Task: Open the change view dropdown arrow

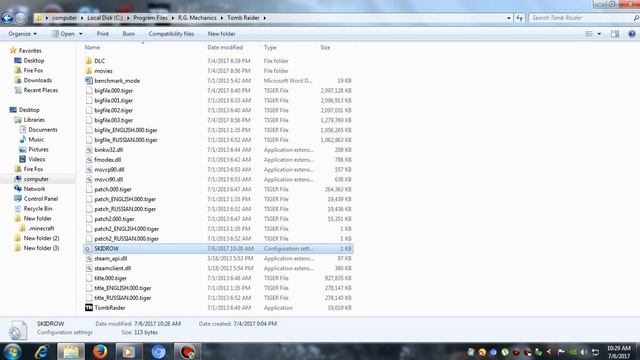Action: (599, 34)
